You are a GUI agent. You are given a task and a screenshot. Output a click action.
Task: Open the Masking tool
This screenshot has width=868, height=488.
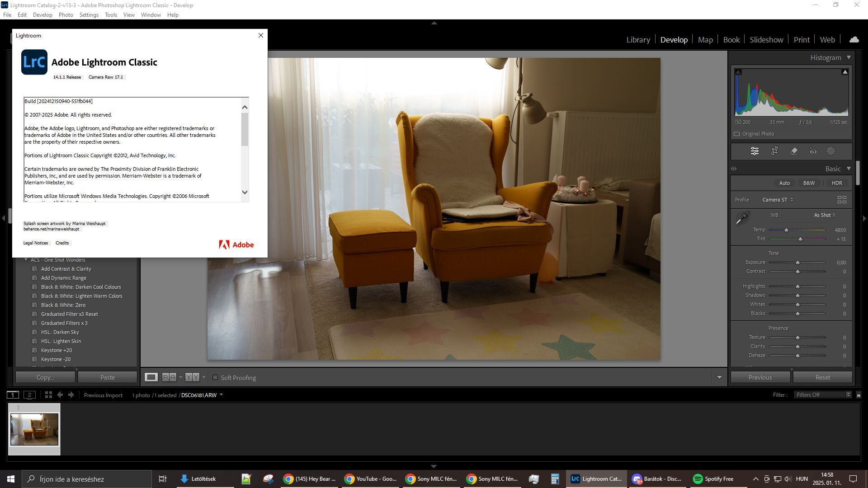(831, 151)
